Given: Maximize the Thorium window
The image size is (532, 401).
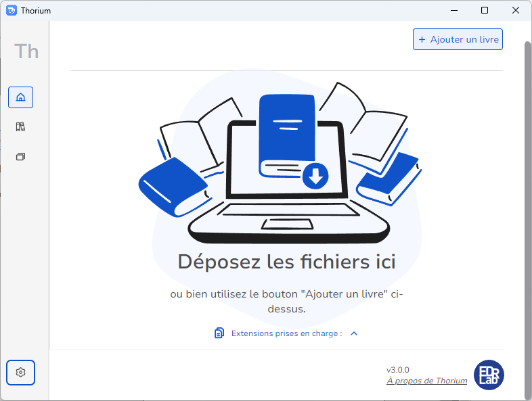Looking at the screenshot, I should [485, 10].
